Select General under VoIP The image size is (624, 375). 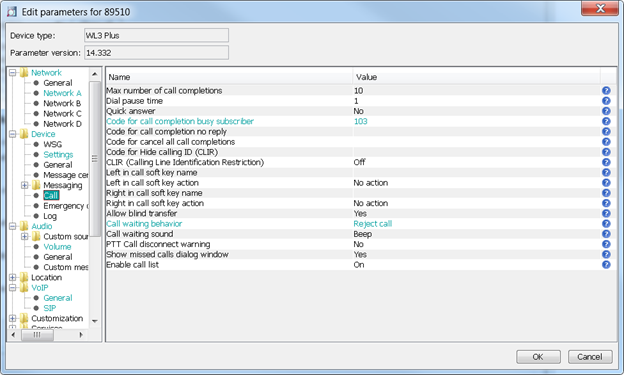58,298
